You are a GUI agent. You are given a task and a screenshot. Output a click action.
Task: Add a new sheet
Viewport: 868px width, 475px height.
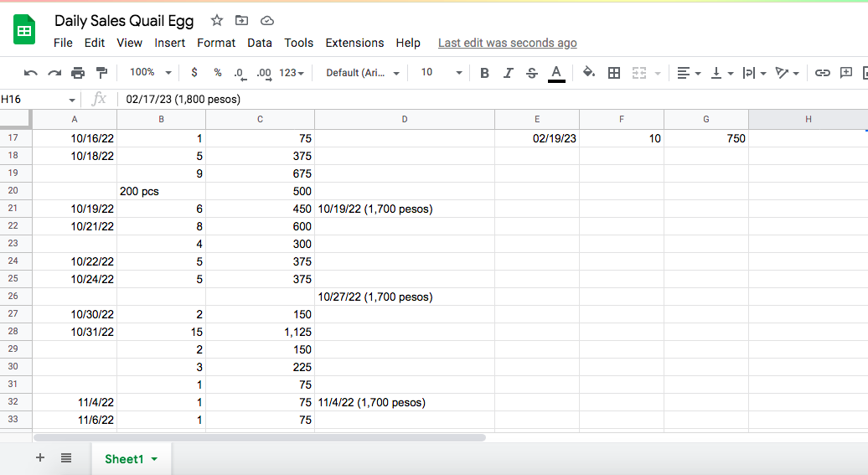(x=40, y=457)
